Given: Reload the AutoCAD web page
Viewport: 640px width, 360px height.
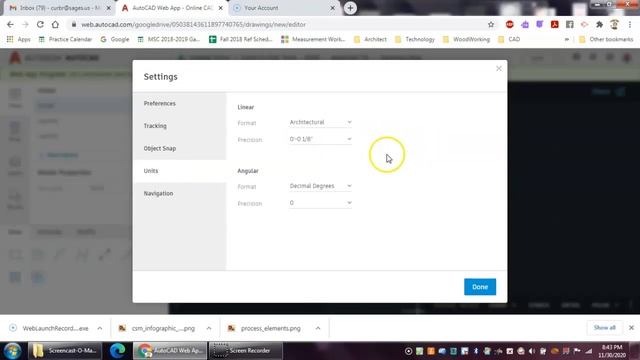Looking at the screenshot, I should [x=40, y=24].
